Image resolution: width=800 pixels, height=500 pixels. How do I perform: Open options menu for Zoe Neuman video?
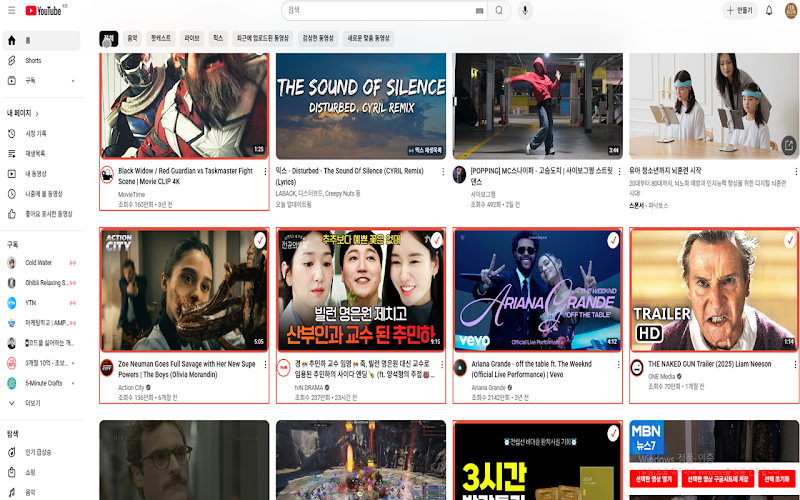click(x=265, y=364)
